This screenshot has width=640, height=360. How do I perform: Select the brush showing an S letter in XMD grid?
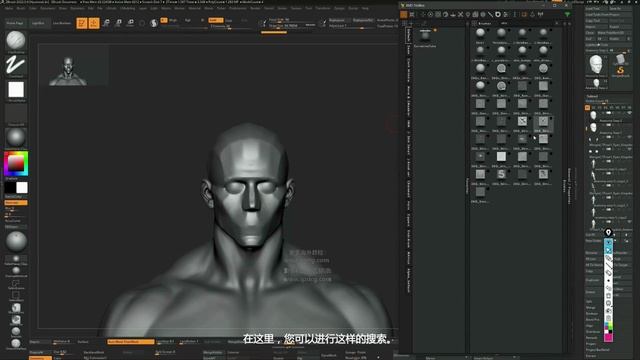501,174
